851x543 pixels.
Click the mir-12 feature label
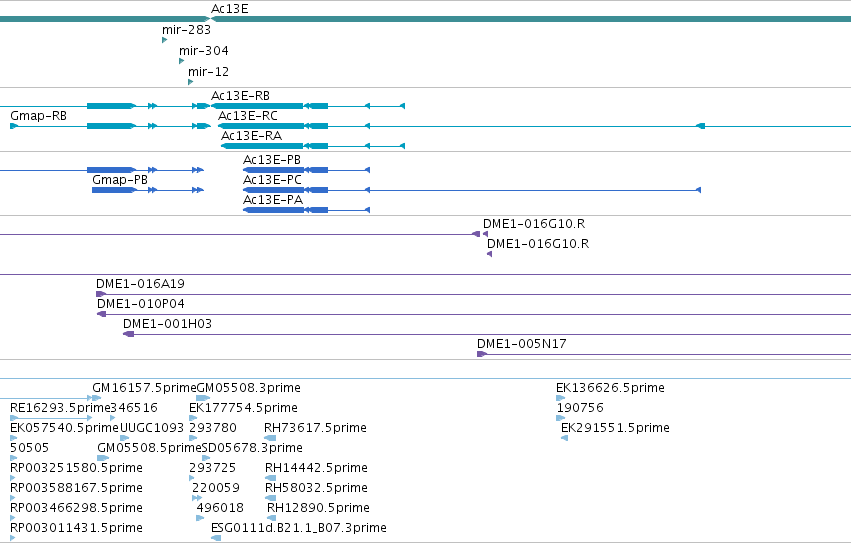coord(208,72)
